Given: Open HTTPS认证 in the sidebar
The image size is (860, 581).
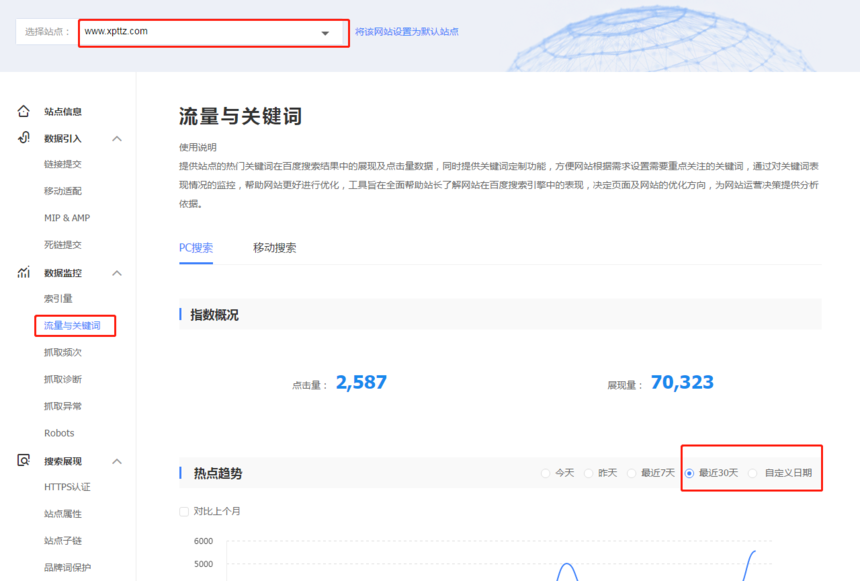Looking at the screenshot, I should point(67,487).
